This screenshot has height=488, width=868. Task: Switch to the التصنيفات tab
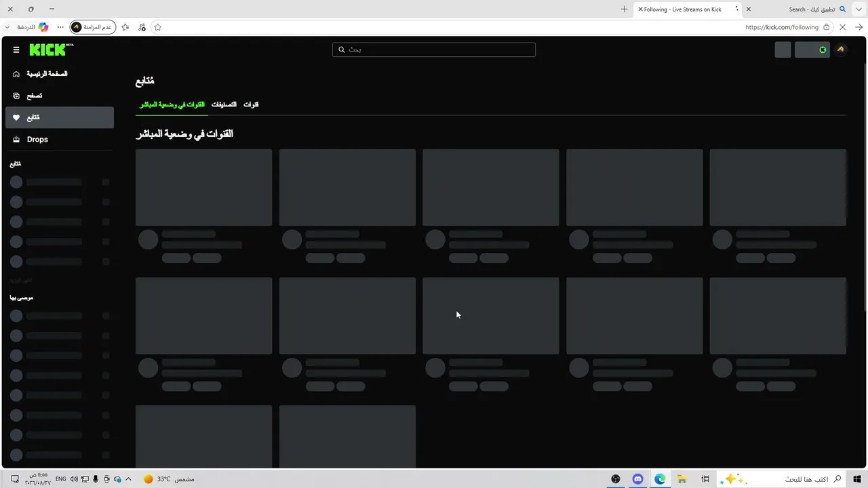pyautogui.click(x=224, y=104)
